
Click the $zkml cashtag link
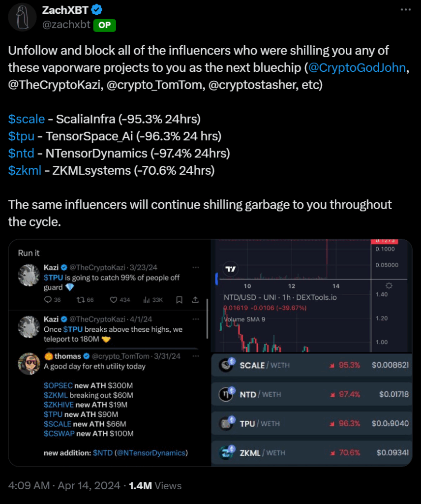[x=25, y=171]
